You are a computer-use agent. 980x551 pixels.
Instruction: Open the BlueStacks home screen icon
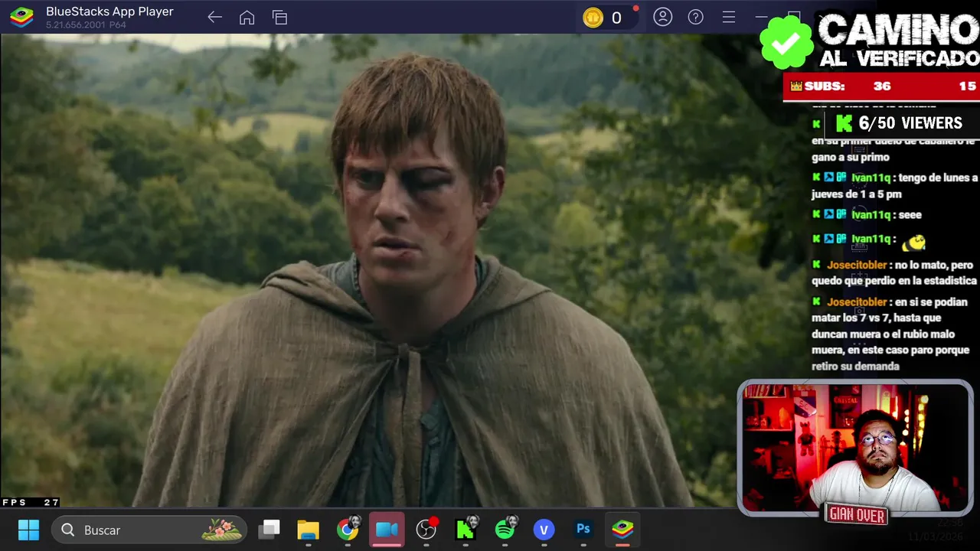[x=247, y=18]
